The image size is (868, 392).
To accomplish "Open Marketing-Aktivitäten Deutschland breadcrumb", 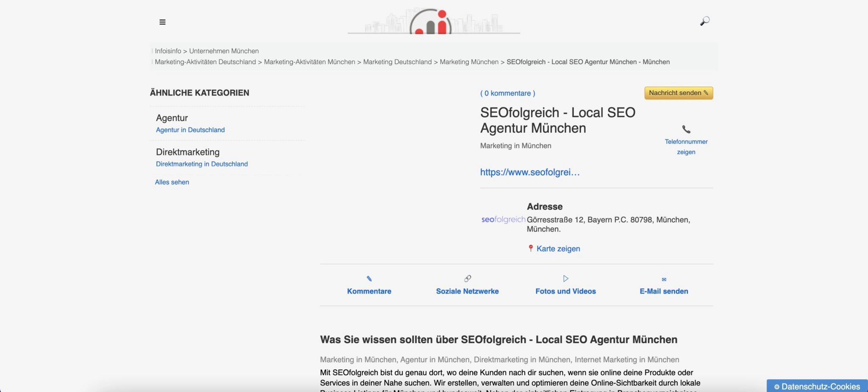I will click(205, 62).
